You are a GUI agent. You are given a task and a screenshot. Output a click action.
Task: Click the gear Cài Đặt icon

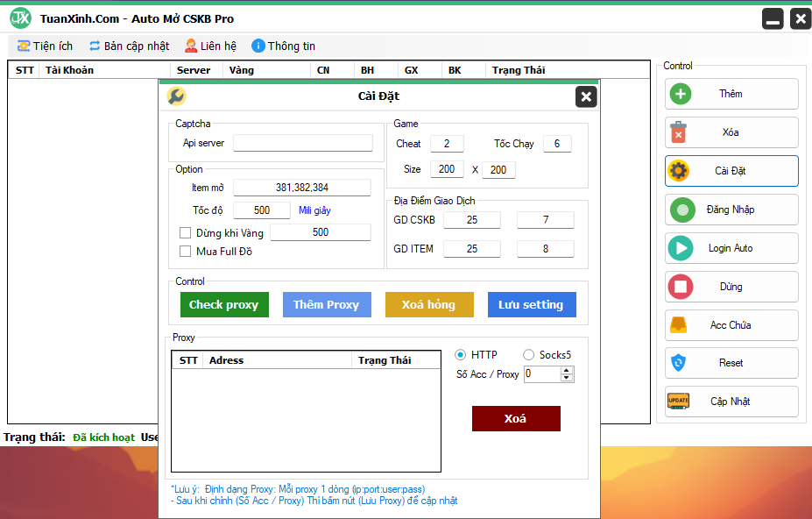tap(679, 171)
